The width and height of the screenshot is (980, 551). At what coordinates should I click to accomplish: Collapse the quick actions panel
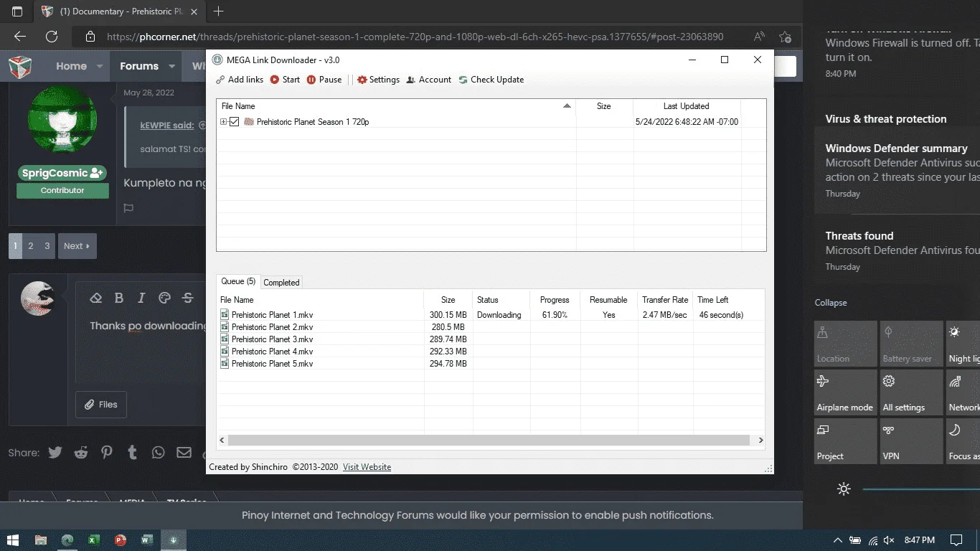click(831, 303)
